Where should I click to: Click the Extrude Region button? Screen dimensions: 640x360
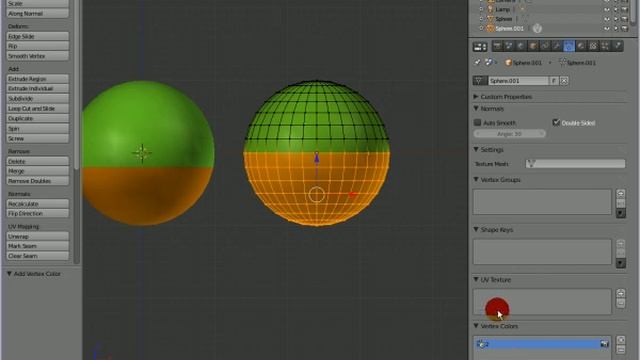point(38,79)
